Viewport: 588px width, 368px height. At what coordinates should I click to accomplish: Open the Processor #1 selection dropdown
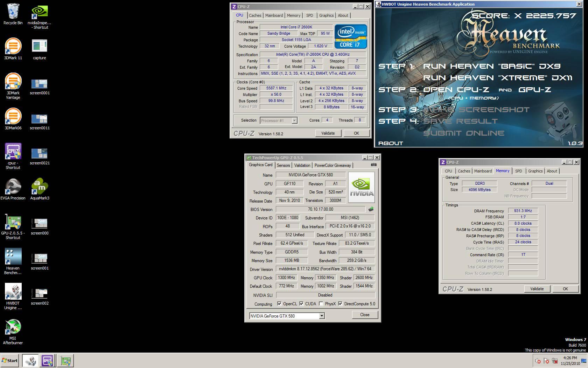coord(279,121)
